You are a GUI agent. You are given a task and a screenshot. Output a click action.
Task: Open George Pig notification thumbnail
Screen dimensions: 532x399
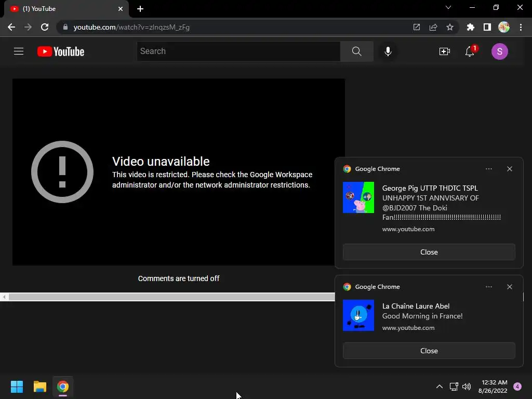[358, 197]
